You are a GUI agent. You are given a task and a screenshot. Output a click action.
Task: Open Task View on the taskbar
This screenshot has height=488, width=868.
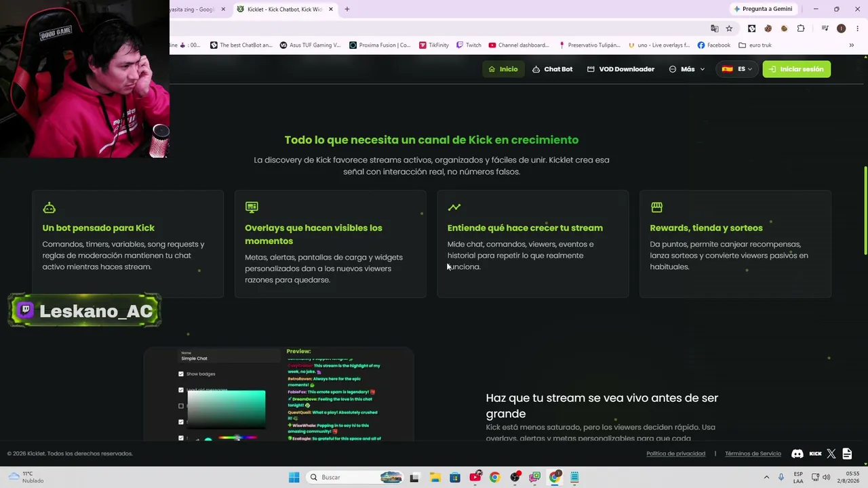[414, 477]
